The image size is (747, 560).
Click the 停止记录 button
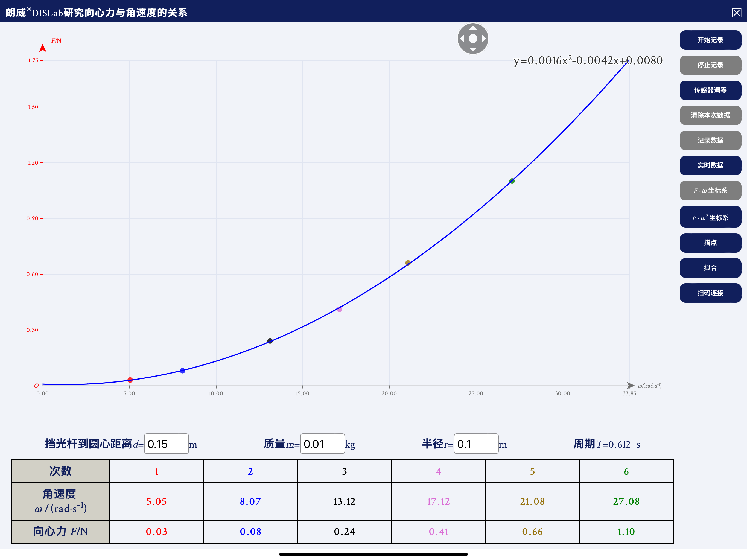(x=710, y=65)
